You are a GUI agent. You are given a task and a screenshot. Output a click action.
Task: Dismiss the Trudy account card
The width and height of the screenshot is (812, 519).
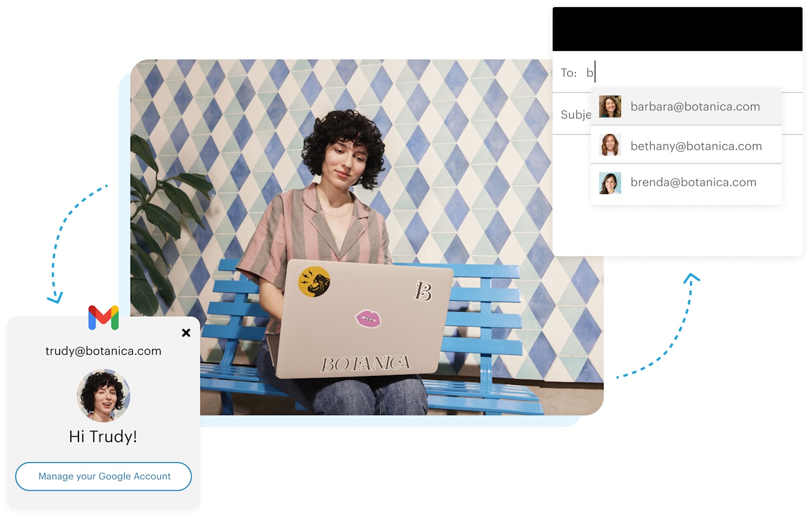(186, 333)
